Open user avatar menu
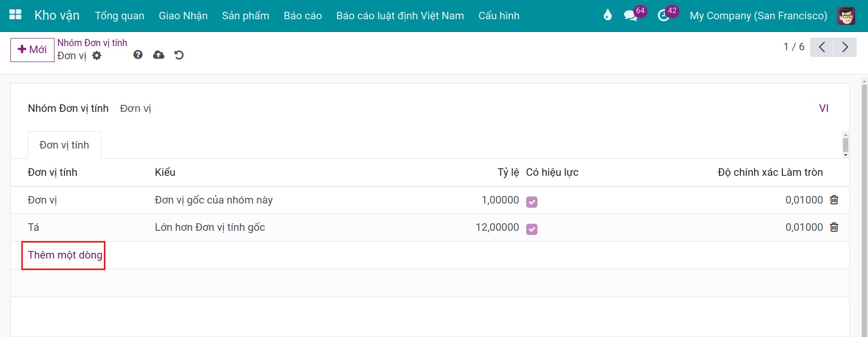This screenshot has width=868, height=337. click(846, 16)
